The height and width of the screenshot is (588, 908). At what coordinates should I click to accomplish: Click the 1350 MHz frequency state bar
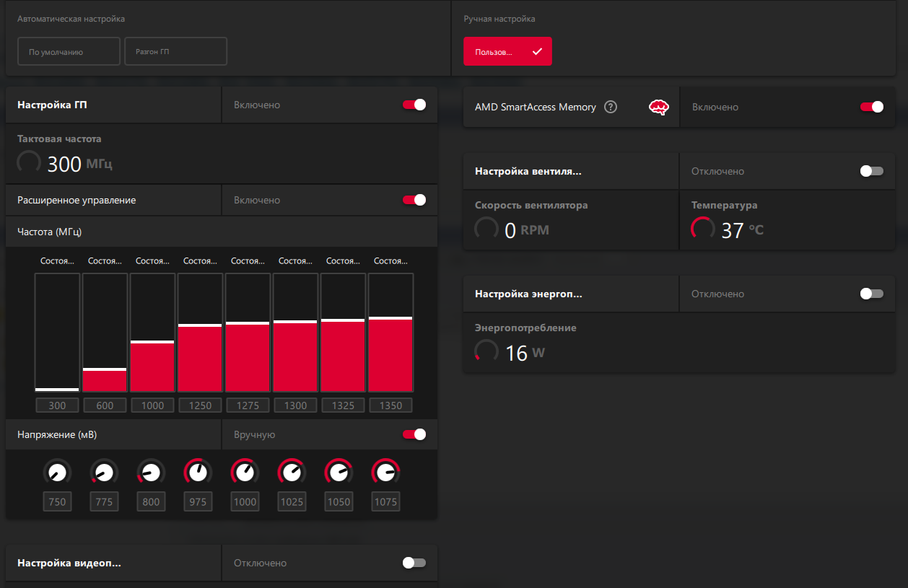pos(390,333)
